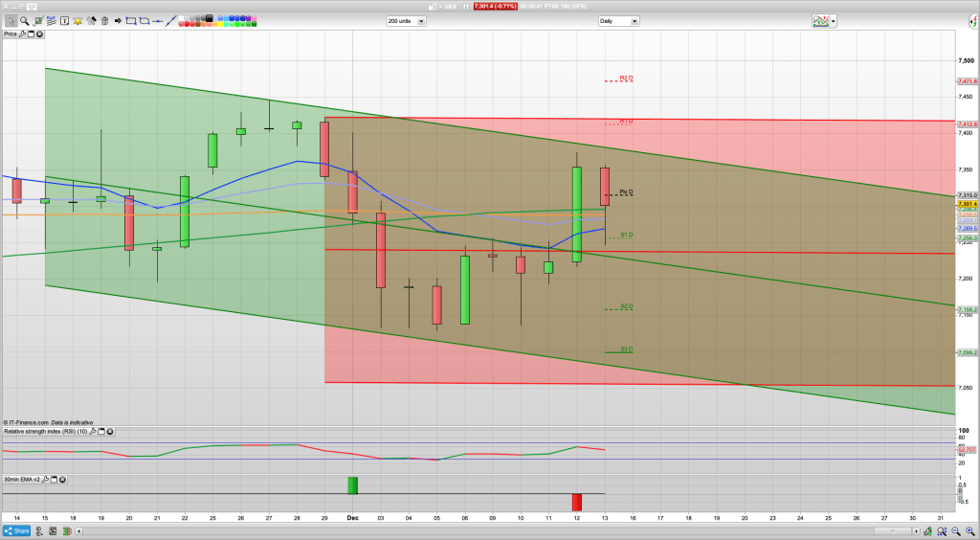This screenshot has height=540, width=980.
Task: Click bottom-right chart settings icon
Action: click(x=927, y=531)
